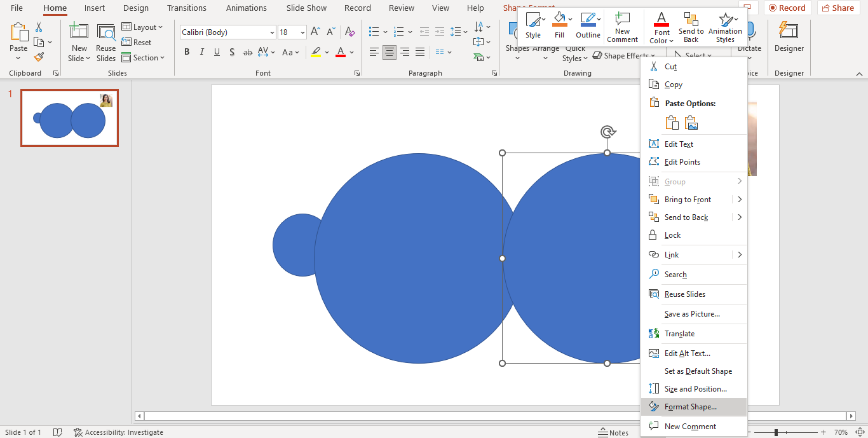The image size is (868, 438).
Task: Apply italic to selected text
Action: click(x=201, y=52)
